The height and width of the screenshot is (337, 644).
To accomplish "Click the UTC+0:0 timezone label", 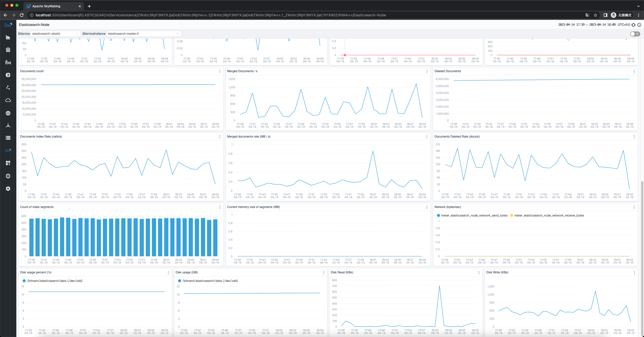I will pyautogui.click(x=624, y=25).
